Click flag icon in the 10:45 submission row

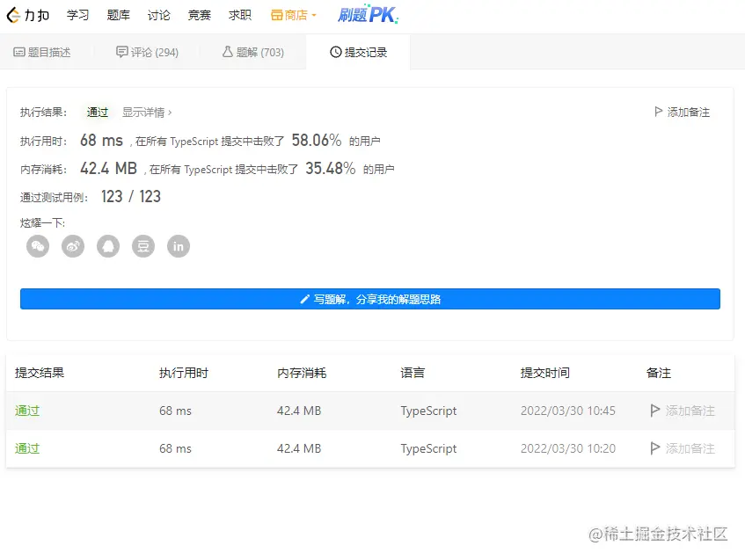(654, 410)
